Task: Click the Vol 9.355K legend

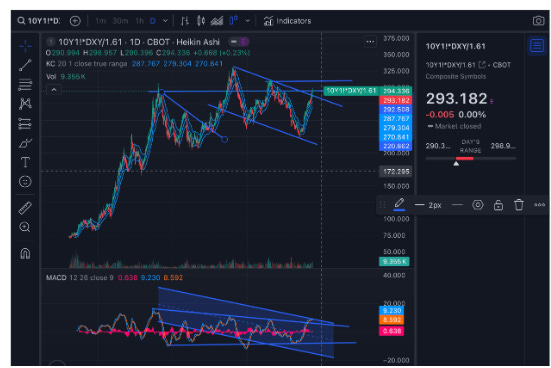Action: [66, 77]
